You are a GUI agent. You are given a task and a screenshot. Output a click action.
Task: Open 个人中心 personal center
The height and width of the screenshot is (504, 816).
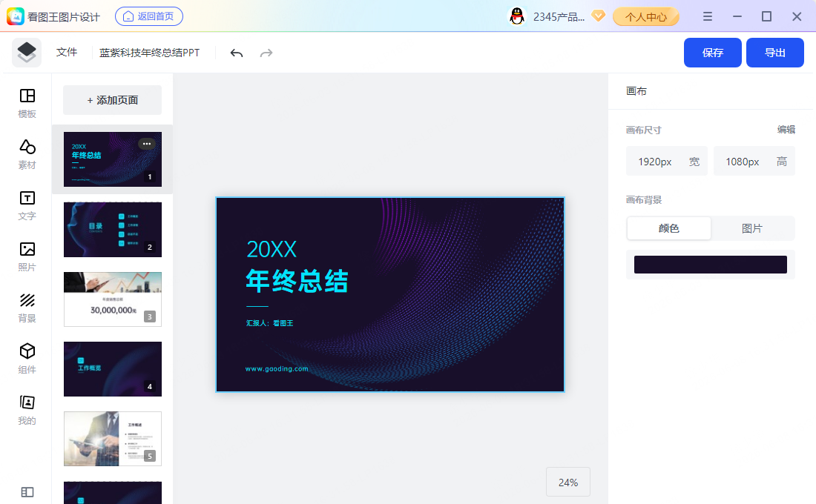tap(646, 16)
